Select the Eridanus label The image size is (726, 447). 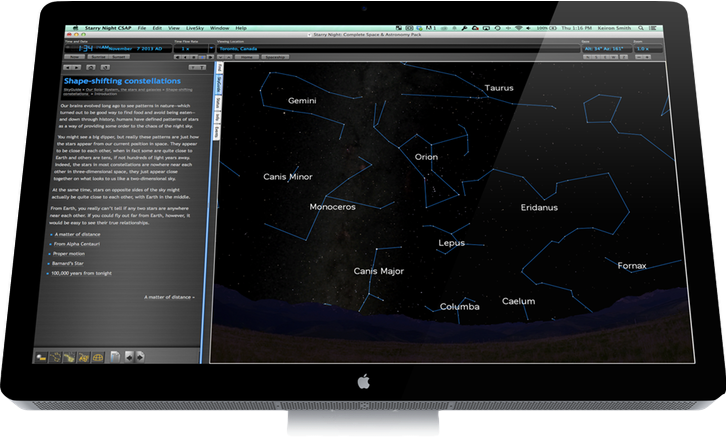539,208
